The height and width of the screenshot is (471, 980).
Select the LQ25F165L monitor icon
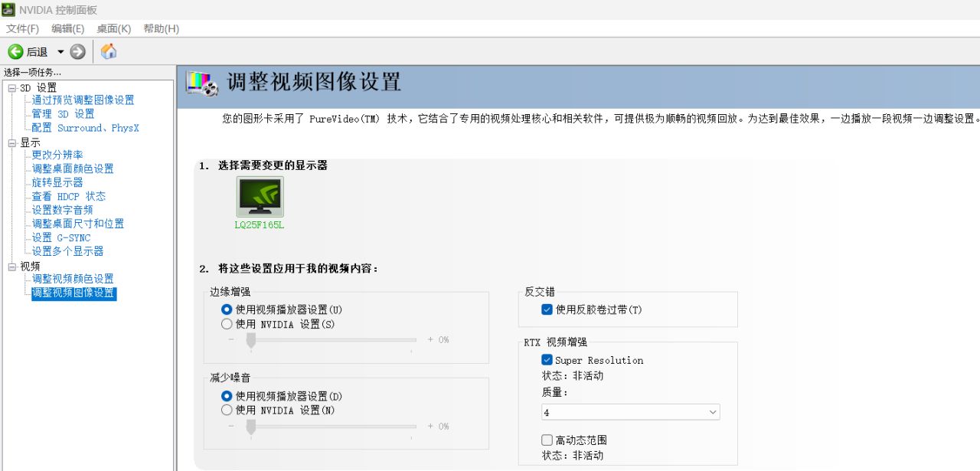coord(260,197)
